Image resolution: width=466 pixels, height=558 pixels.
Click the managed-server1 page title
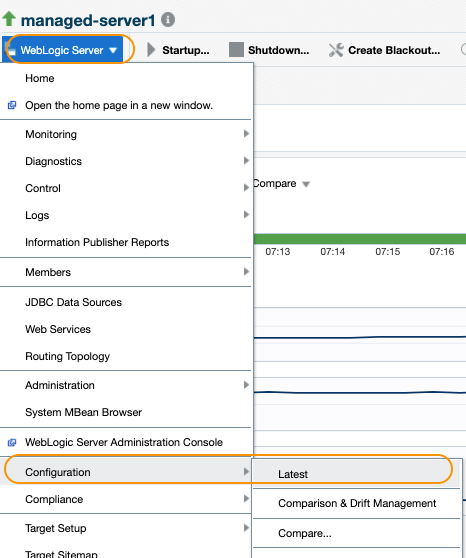point(88,20)
